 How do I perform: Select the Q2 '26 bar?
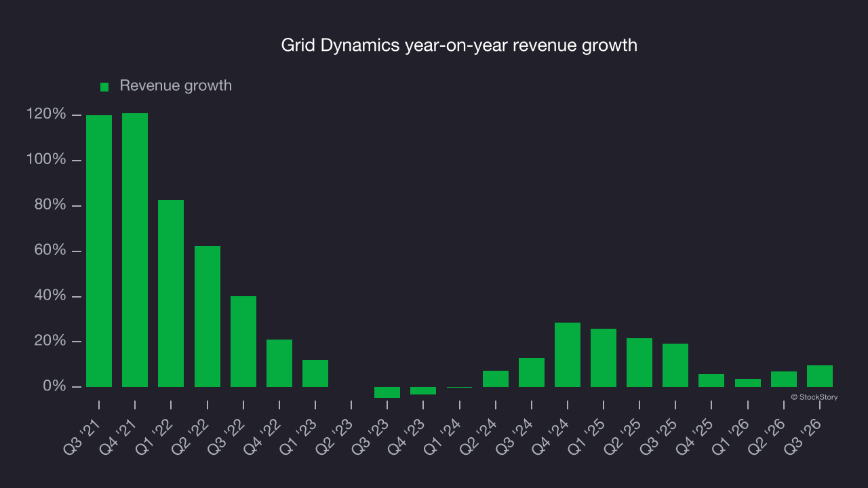tap(784, 380)
